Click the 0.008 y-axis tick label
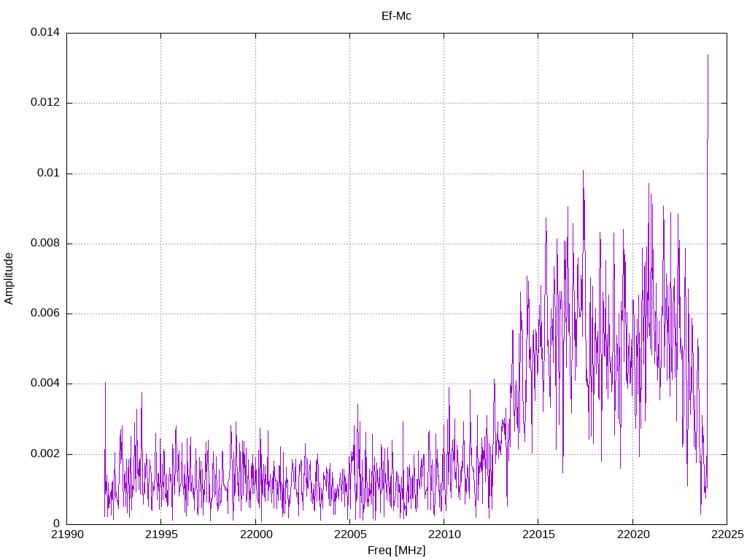The width and height of the screenshot is (747, 560). (x=44, y=244)
